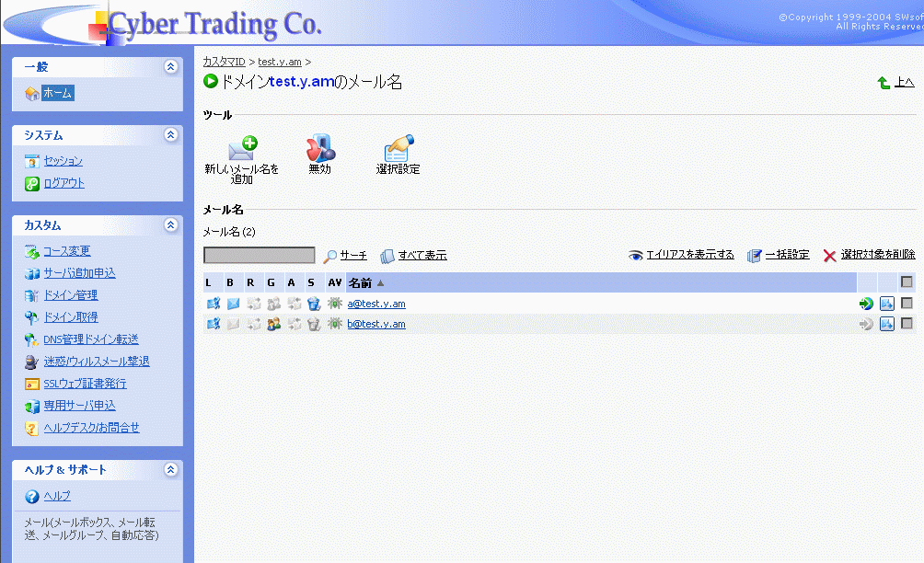924x563 pixels.
Task: Click the すべて表示 show all link
Action: coord(422,256)
